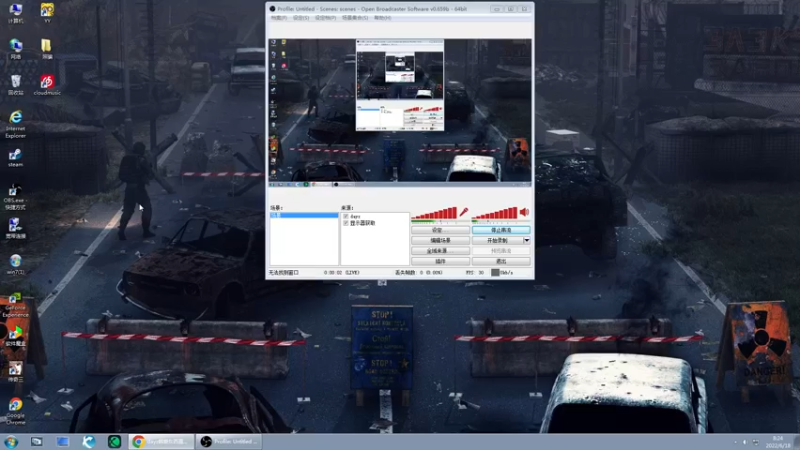The image size is (800, 450).
Task: Click the FPS 30 status text
Action: 474,272
